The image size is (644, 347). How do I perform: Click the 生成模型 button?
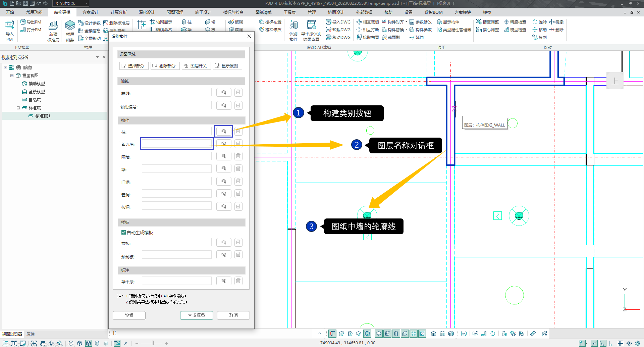pos(196,315)
